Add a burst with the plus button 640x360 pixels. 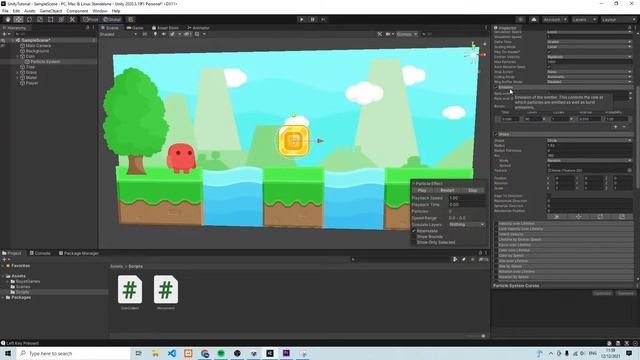tap(616, 127)
